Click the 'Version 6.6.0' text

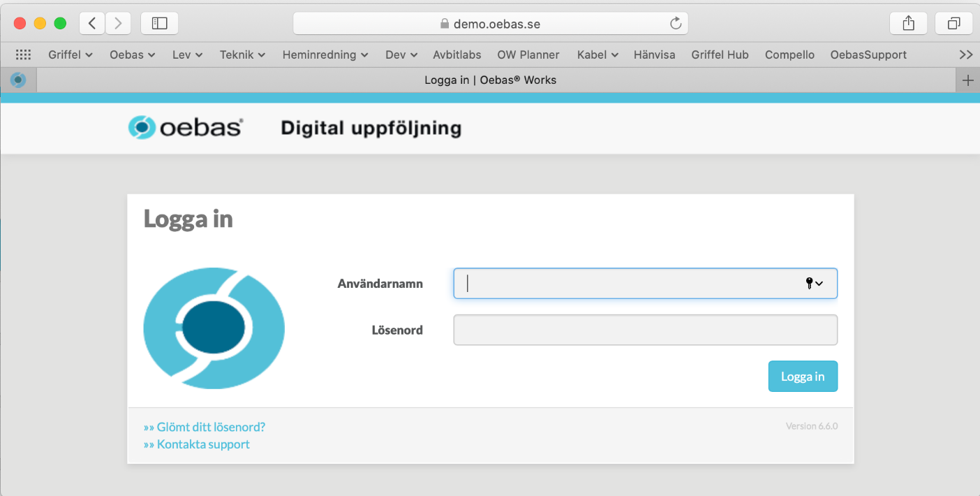(x=812, y=426)
